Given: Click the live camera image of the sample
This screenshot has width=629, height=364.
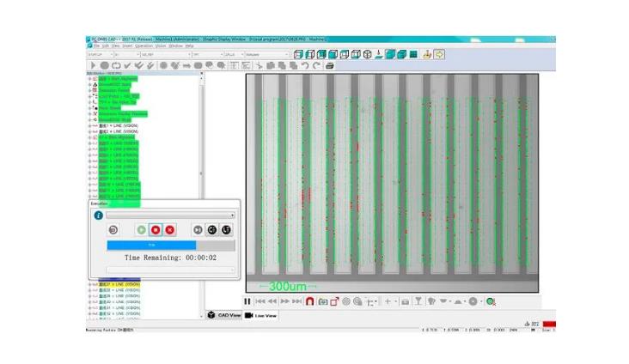Looking at the screenshot, I should (x=392, y=182).
